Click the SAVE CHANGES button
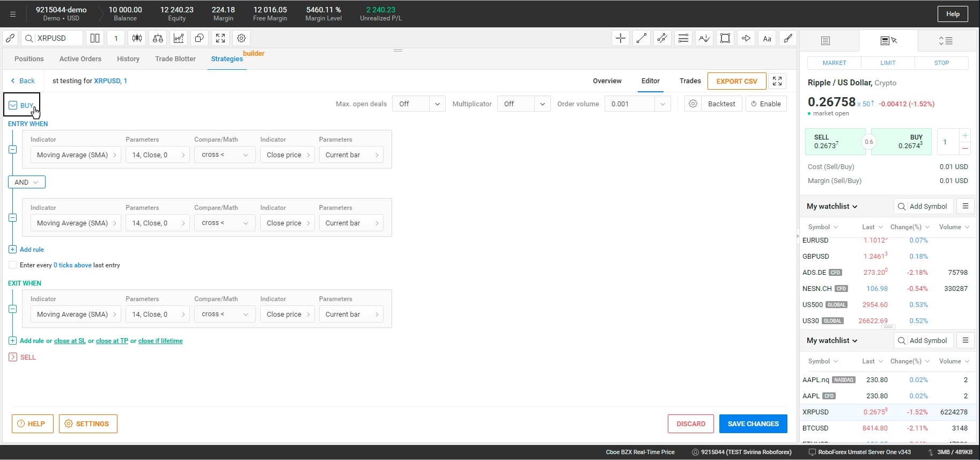Viewport: 980px width, 460px height. pyautogui.click(x=753, y=424)
